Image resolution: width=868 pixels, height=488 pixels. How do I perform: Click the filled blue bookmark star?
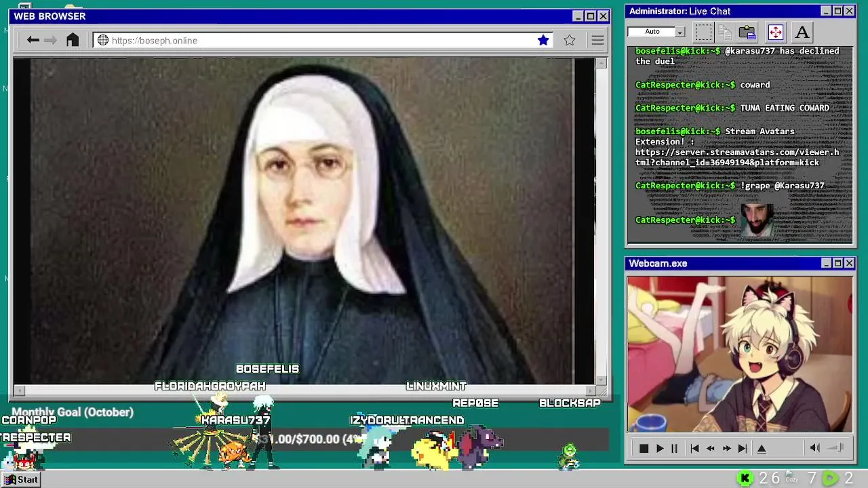543,40
